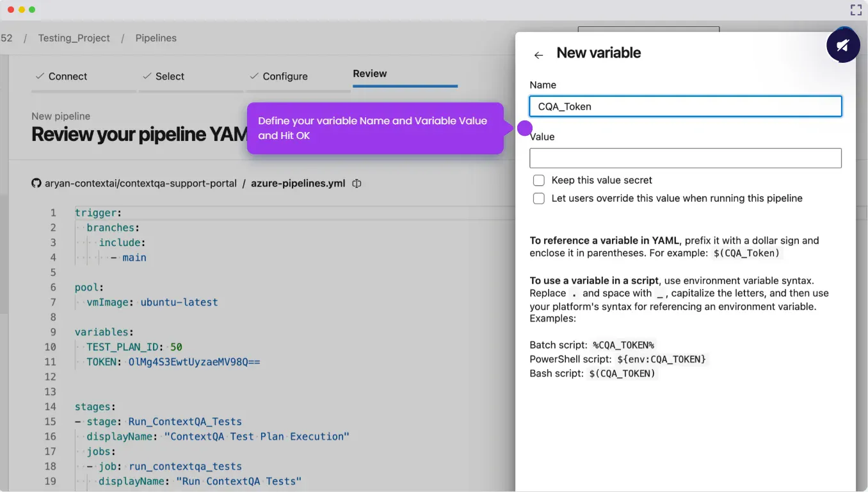Viewport: 868px width, 492px height.
Task: Click the purple hotspot dot beside the tooltip
Action: [x=525, y=128]
